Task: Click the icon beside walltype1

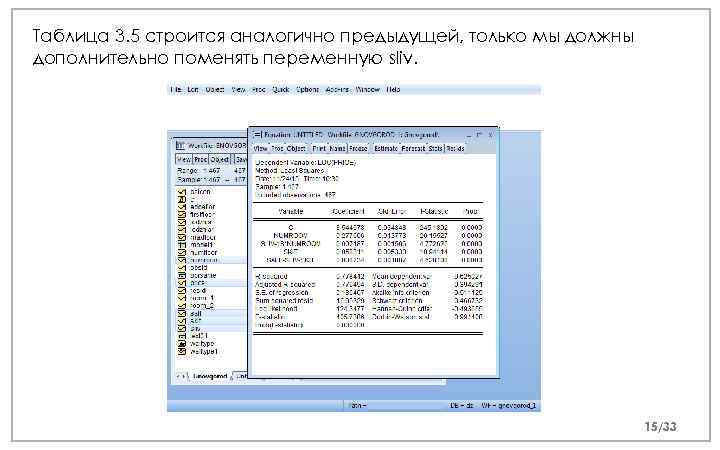Action: (x=182, y=351)
